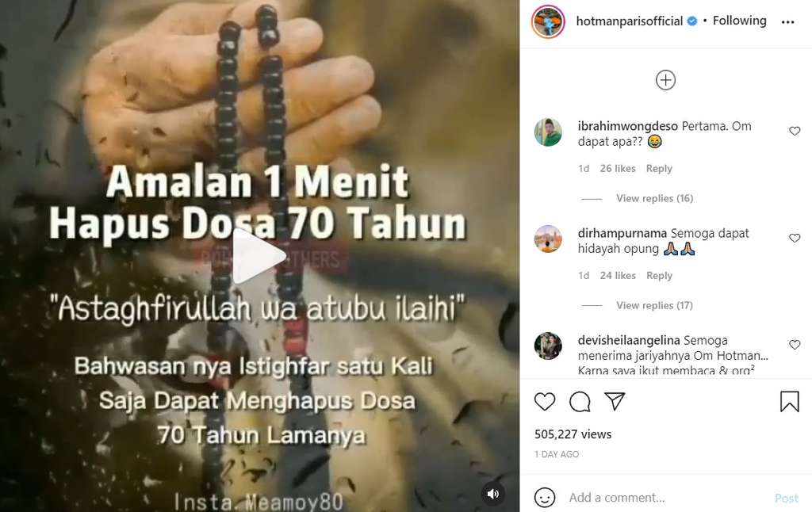Save the post with the bookmark icon
Image resolution: width=812 pixels, height=512 pixels.
[x=789, y=402]
